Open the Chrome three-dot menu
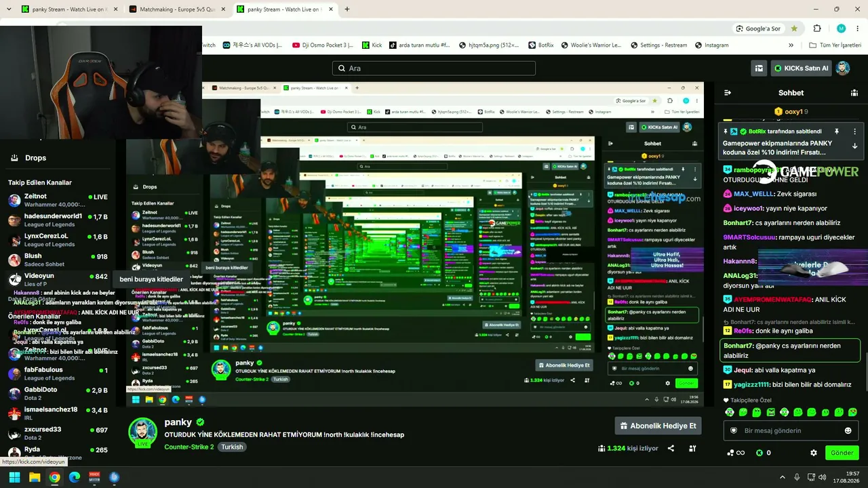The height and width of the screenshot is (488, 868). coord(856,28)
